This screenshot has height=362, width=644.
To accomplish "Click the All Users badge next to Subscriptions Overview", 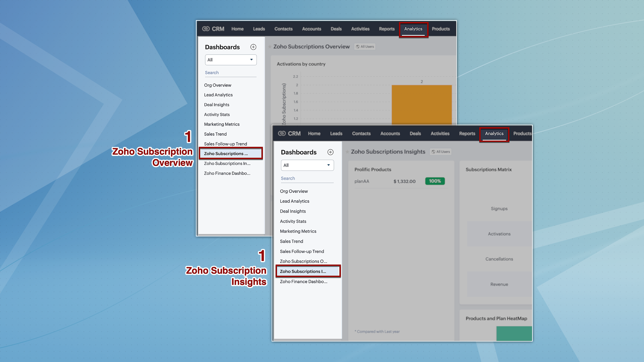I will click(365, 47).
